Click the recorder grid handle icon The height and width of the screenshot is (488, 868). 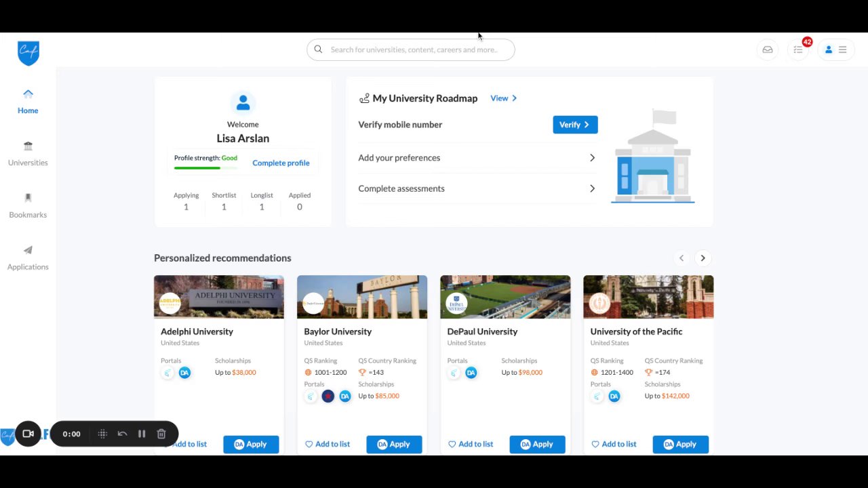(102, 434)
